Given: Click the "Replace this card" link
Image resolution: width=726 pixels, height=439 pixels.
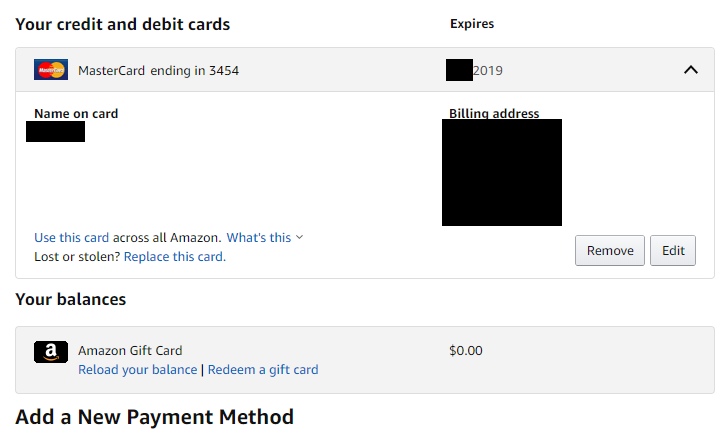Looking at the screenshot, I should pos(174,256).
